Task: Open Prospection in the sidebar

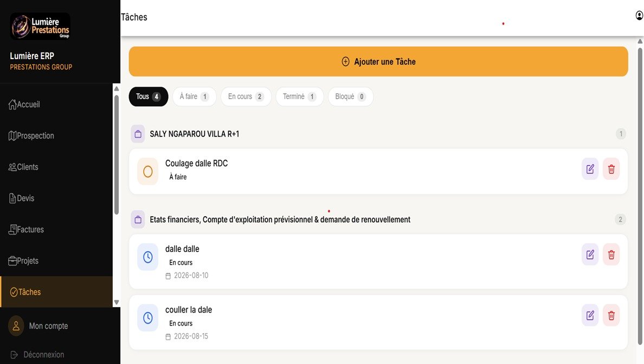Action: tap(56, 136)
